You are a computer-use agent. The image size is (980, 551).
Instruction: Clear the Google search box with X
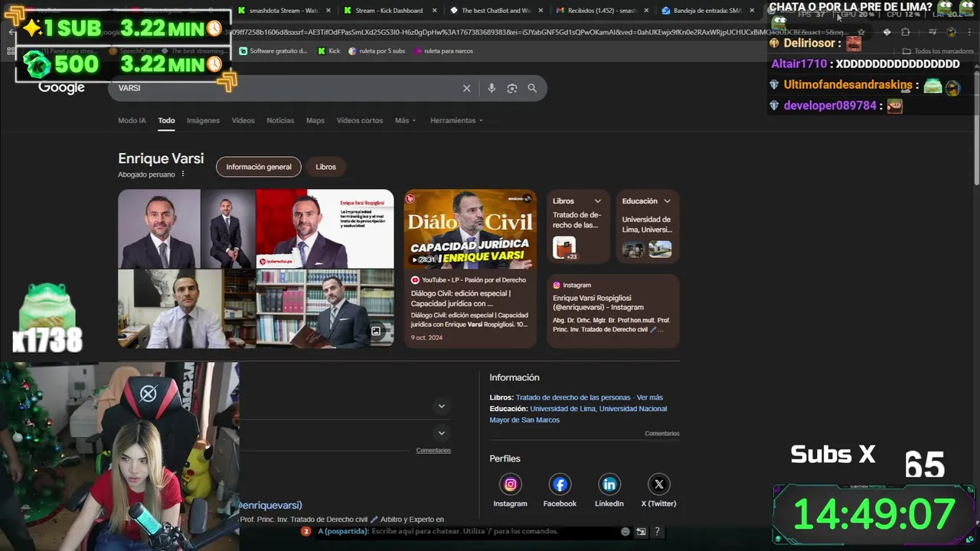466,88
